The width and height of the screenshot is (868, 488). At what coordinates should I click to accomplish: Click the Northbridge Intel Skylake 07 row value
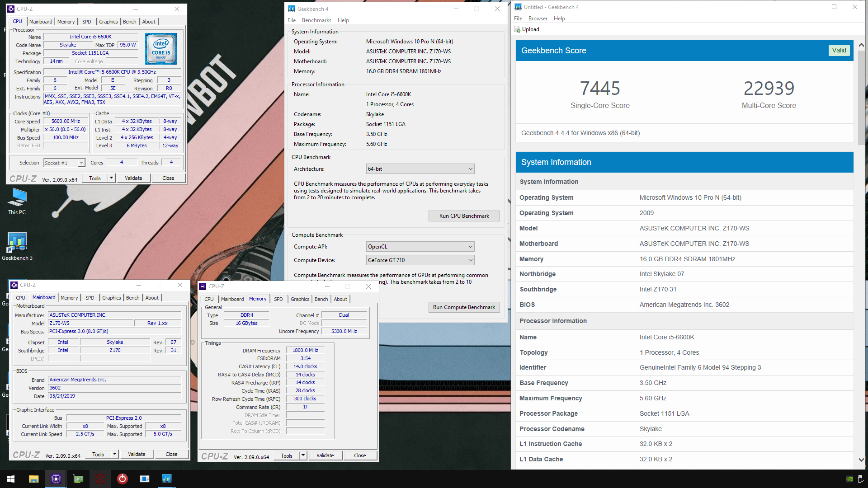point(661,274)
